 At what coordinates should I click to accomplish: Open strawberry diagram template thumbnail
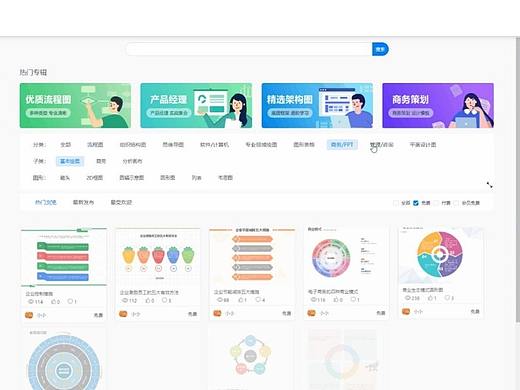coord(158,257)
